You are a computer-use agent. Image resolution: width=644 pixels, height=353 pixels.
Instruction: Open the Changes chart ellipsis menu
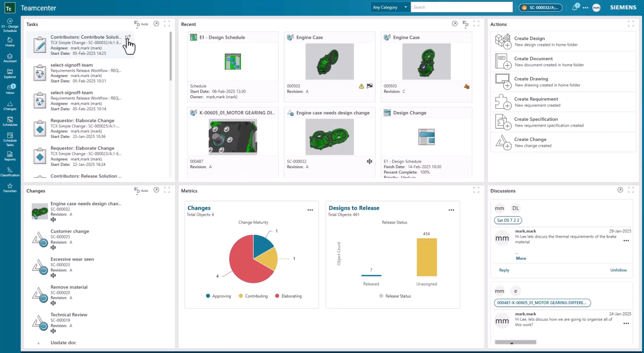click(x=310, y=210)
